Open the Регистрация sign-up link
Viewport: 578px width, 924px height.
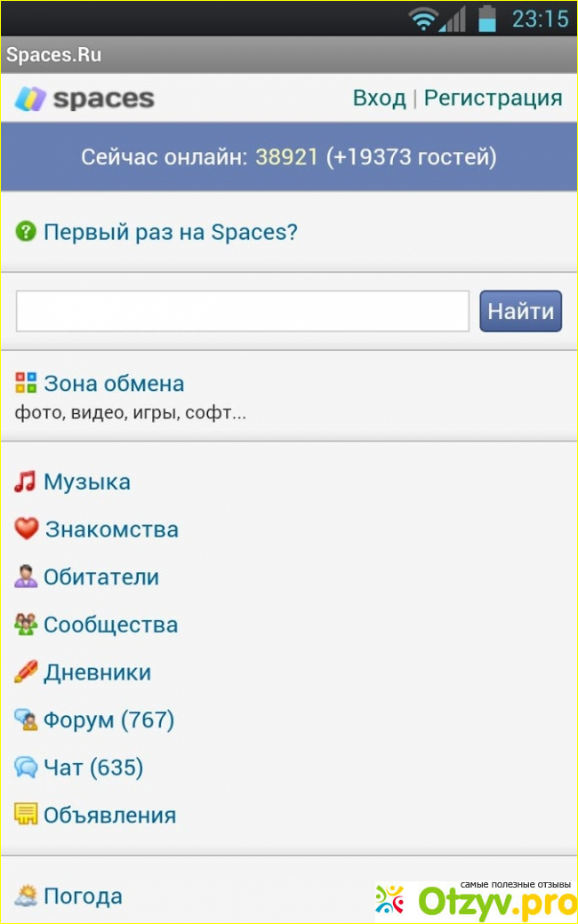click(493, 98)
